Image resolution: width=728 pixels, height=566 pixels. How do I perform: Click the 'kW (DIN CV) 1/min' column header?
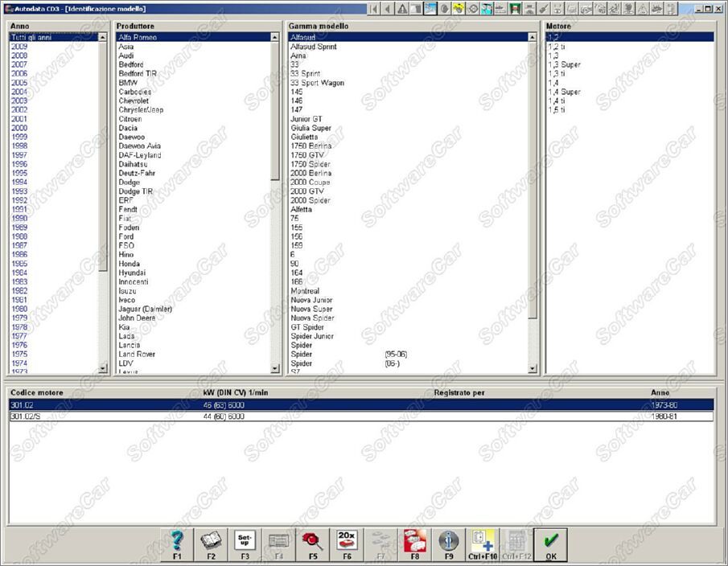[236, 392]
